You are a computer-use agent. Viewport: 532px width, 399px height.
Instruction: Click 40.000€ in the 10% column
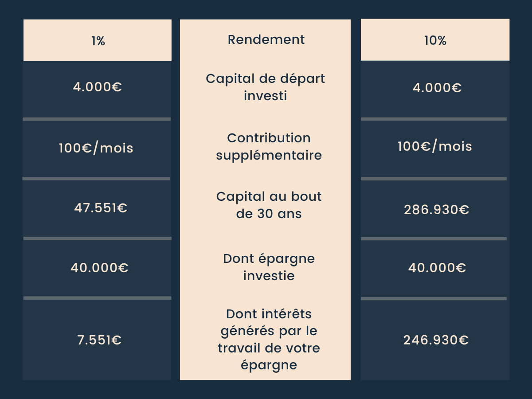pos(437,268)
